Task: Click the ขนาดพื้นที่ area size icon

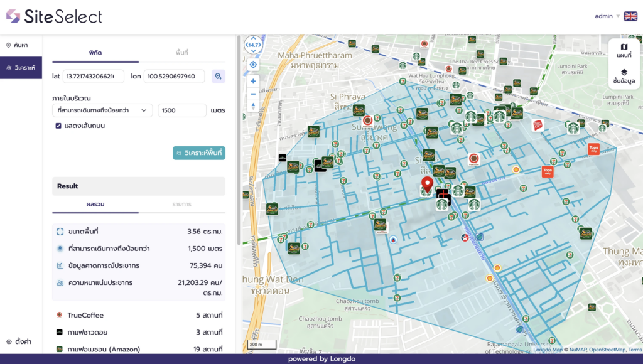Action: click(60, 232)
